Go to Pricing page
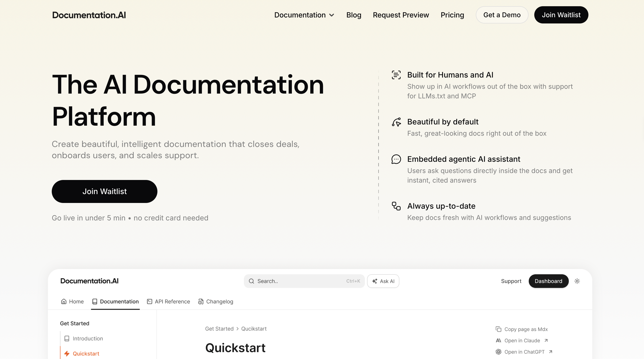 pyautogui.click(x=452, y=15)
